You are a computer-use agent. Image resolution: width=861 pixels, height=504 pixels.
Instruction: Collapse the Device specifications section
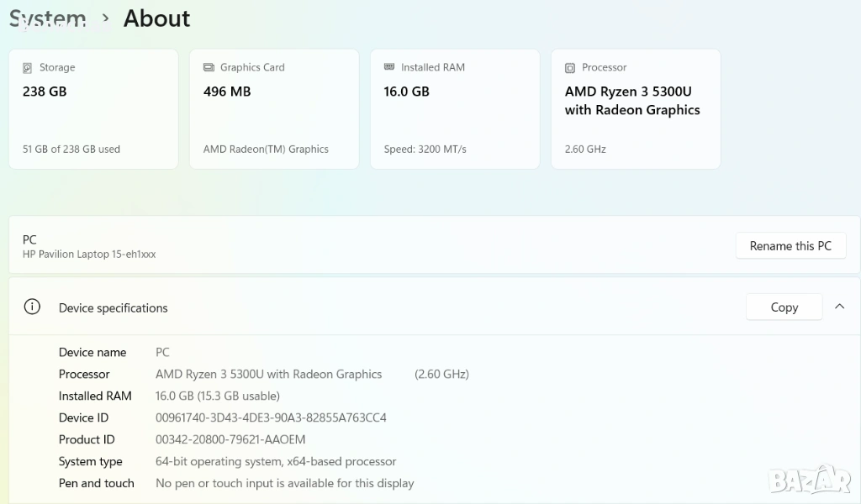tap(839, 307)
